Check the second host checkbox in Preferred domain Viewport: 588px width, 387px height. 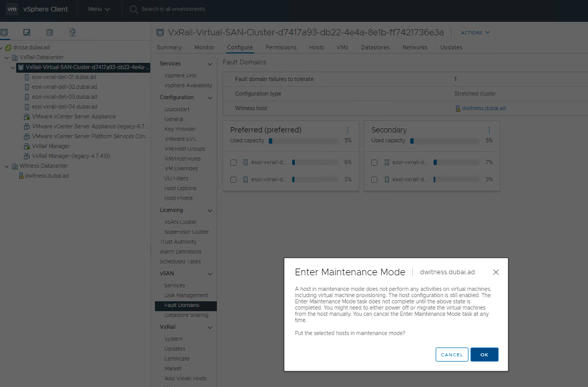point(233,180)
